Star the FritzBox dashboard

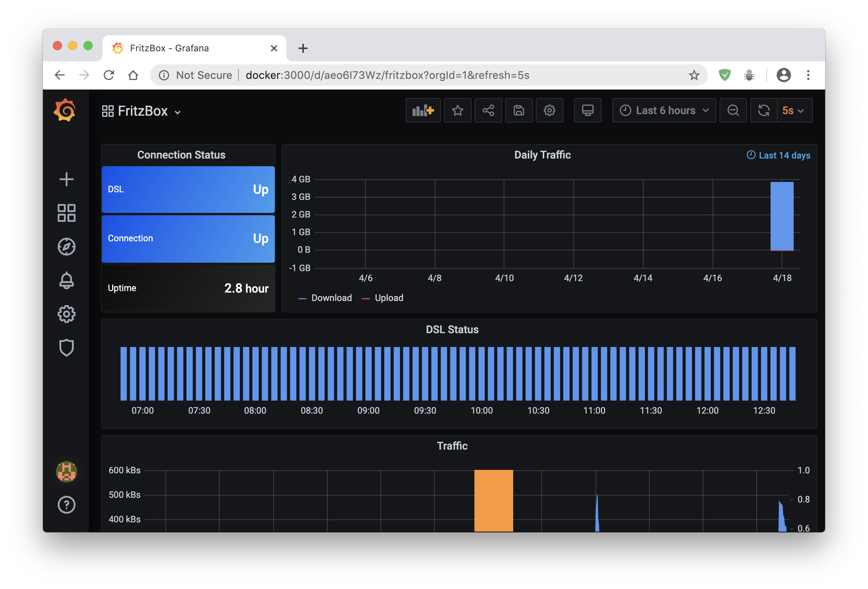tap(457, 110)
